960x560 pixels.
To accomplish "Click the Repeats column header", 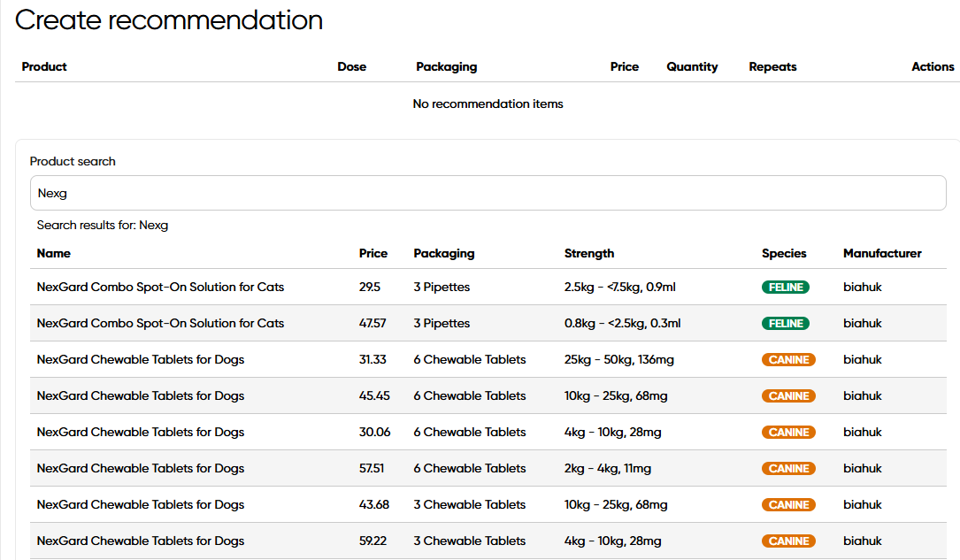I will [x=772, y=67].
